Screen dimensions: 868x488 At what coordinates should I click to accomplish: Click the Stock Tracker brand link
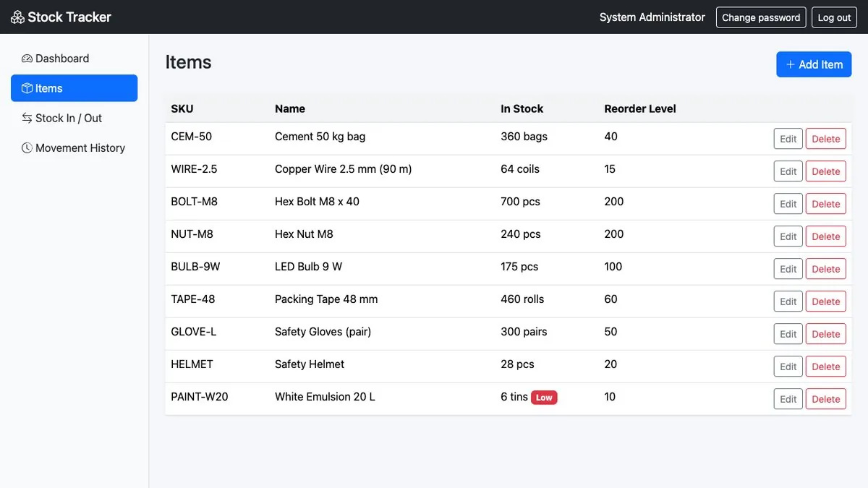click(x=61, y=17)
